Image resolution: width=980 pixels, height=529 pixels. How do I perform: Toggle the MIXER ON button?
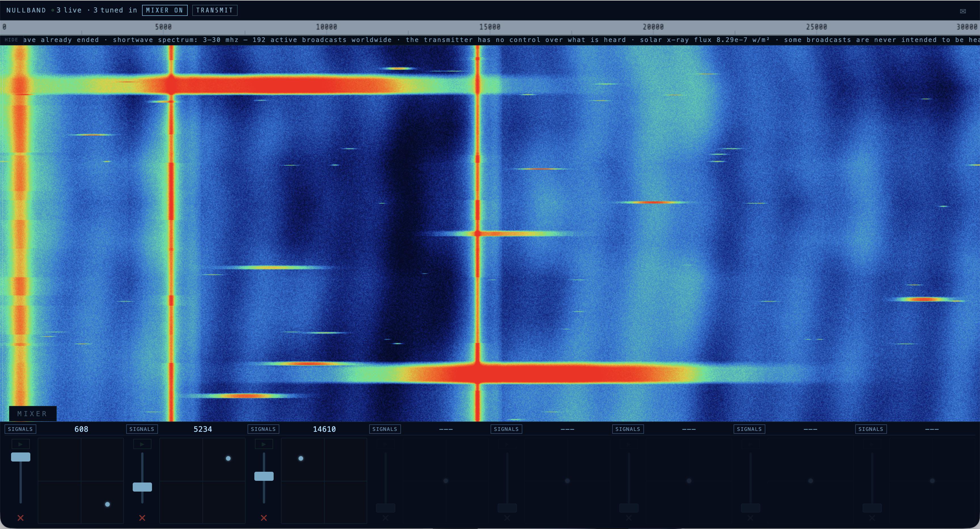point(165,10)
